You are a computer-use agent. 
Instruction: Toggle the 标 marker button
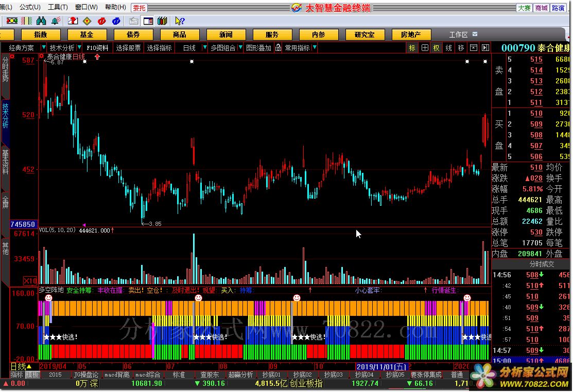pyautogui.click(x=412, y=47)
